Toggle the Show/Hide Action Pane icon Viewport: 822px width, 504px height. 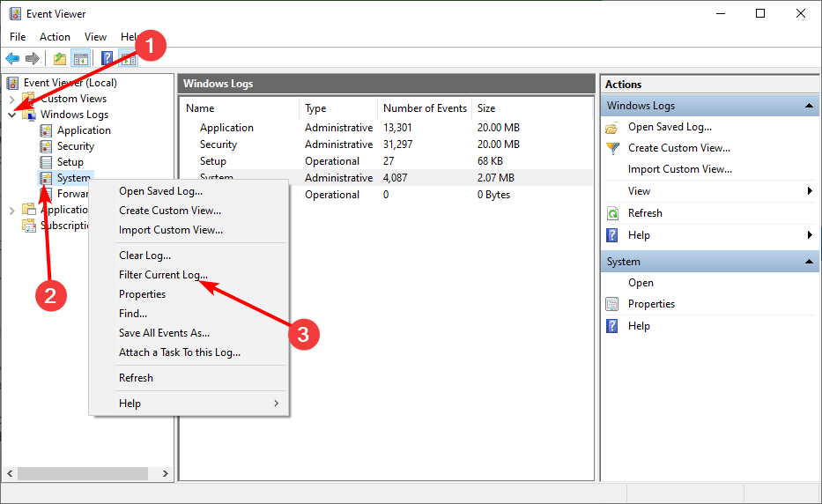(x=128, y=58)
